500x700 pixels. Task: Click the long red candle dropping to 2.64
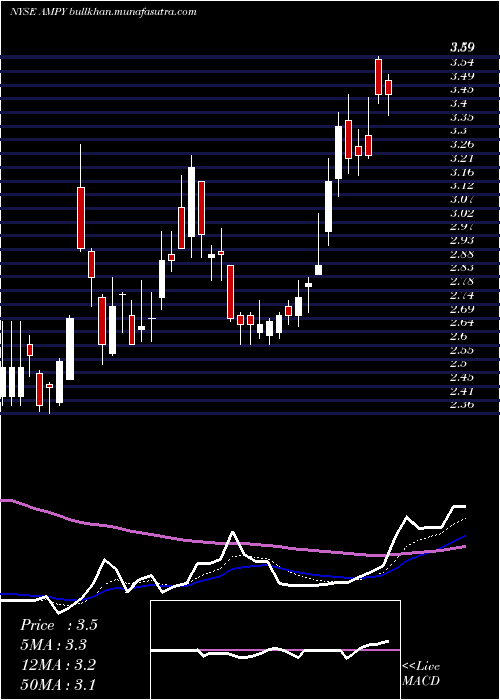230,292
